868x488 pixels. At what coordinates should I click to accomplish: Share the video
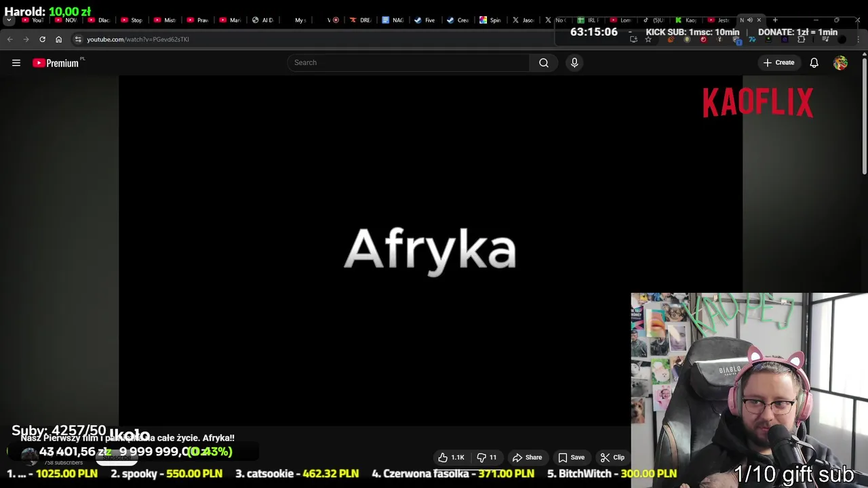528,457
